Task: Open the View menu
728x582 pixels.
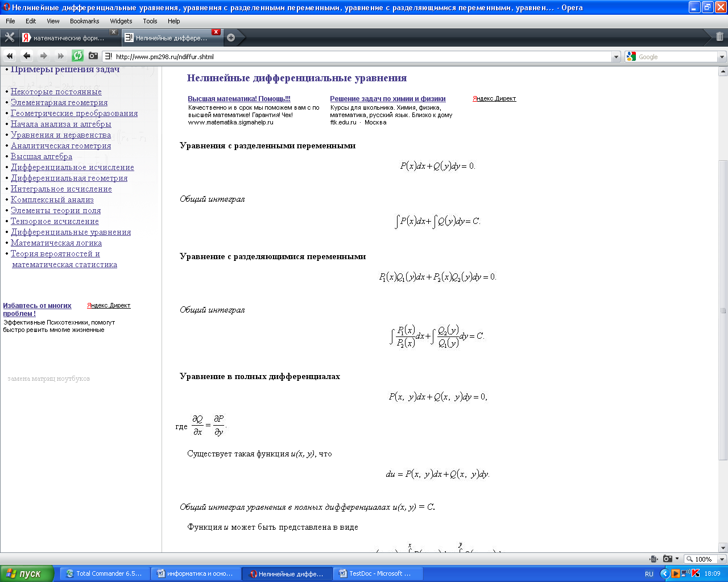Action: 53,21
